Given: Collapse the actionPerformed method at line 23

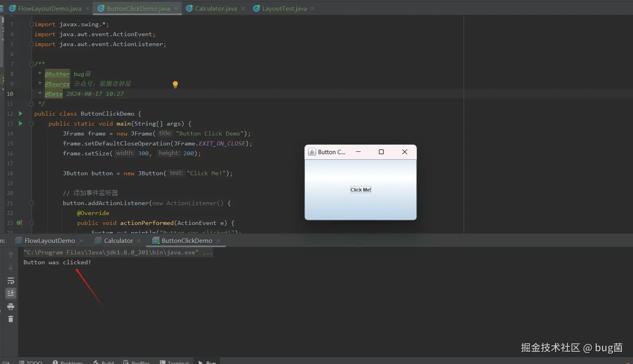Looking at the screenshot, I should click(x=31, y=223).
